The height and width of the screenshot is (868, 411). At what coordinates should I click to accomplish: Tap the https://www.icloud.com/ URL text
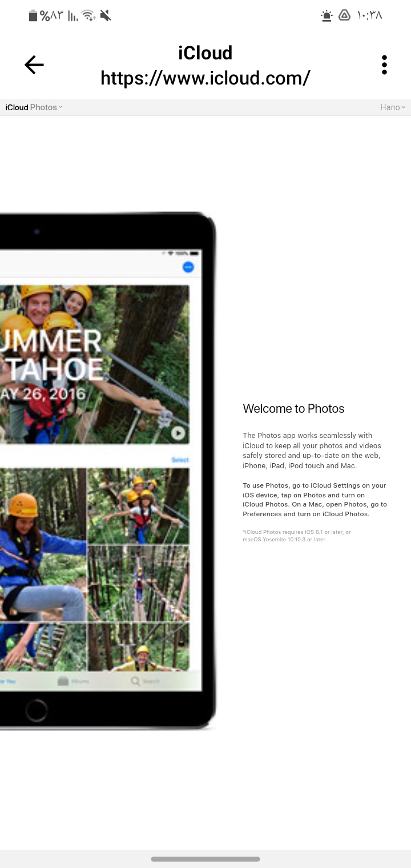205,78
